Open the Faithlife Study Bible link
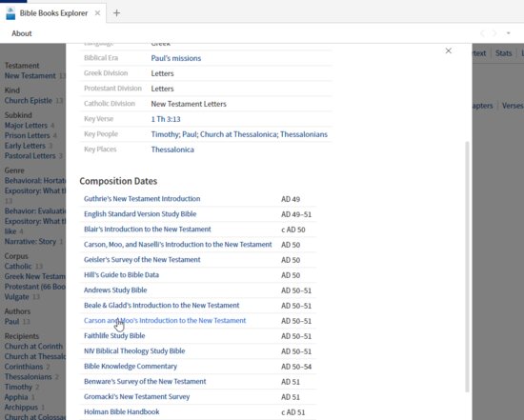Screen dimensions: 524x420 pos(114,336)
